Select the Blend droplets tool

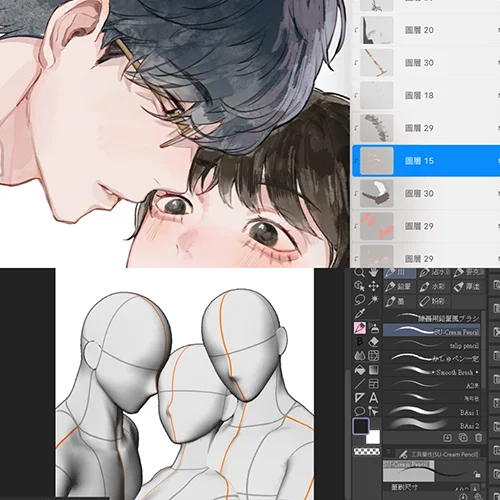359,356
